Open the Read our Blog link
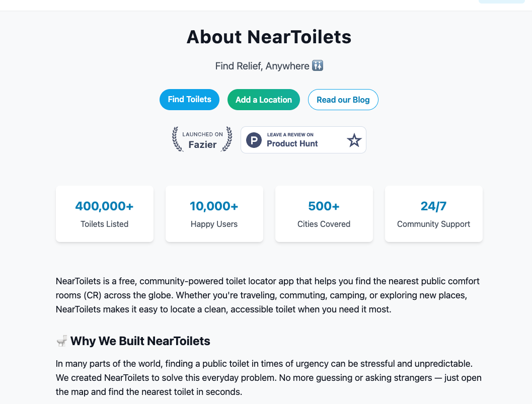 343,100
